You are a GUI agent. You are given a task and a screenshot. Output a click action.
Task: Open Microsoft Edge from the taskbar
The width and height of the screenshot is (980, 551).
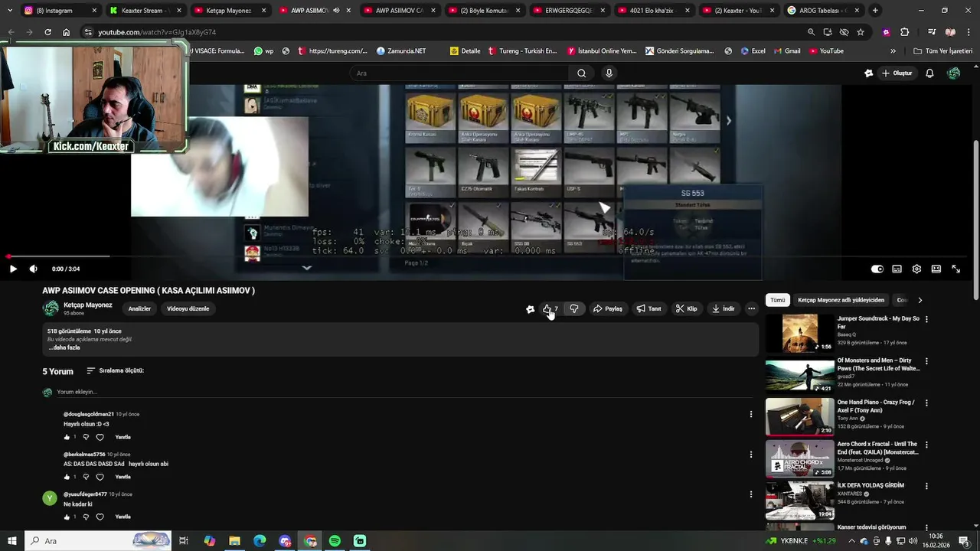[260, 541]
